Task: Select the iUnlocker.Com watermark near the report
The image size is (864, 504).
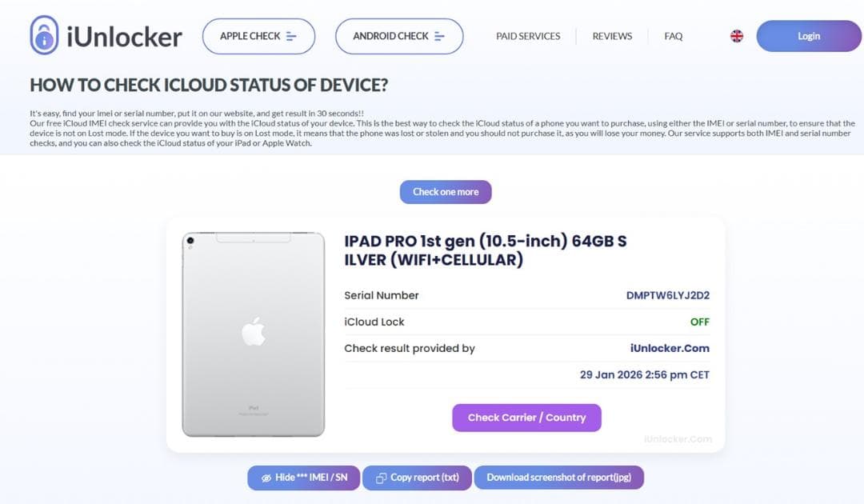Action: point(679,438)
